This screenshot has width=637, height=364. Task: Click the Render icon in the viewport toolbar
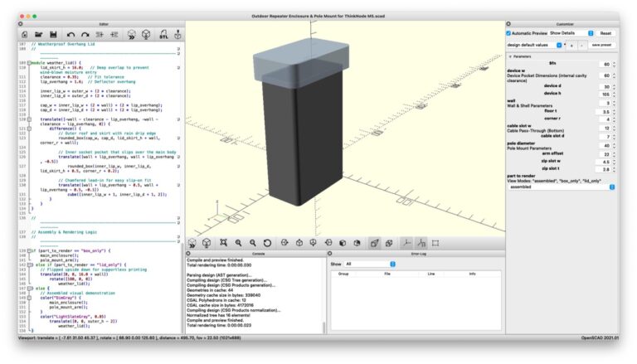tap(207, 243)
